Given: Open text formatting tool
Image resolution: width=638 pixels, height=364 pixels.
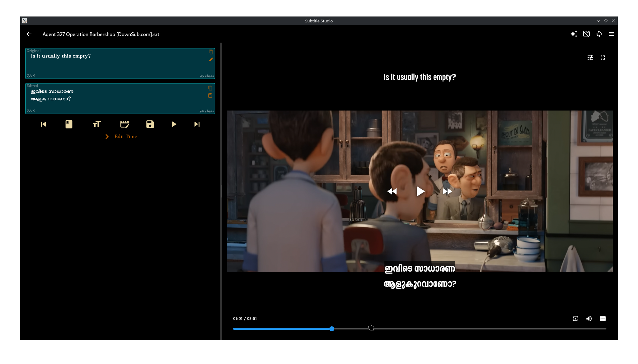Looking at the screenshot, I should [x=97, y=124].
